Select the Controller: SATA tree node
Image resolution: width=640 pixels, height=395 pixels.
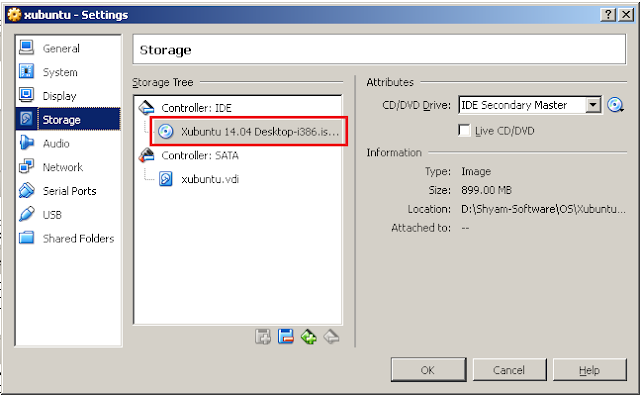coord(200,155)
